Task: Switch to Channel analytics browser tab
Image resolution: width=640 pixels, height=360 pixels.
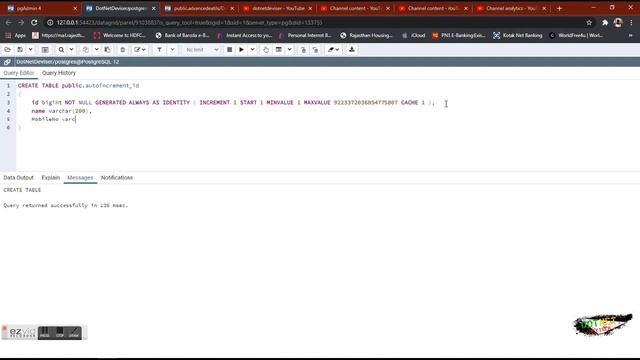Action: pyautogui.click(x=511, y=8)
